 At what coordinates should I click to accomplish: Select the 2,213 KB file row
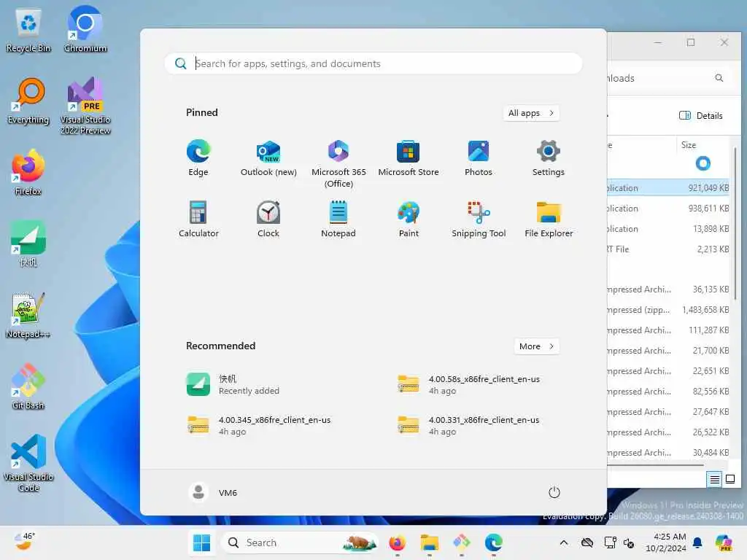coord(669,249)
